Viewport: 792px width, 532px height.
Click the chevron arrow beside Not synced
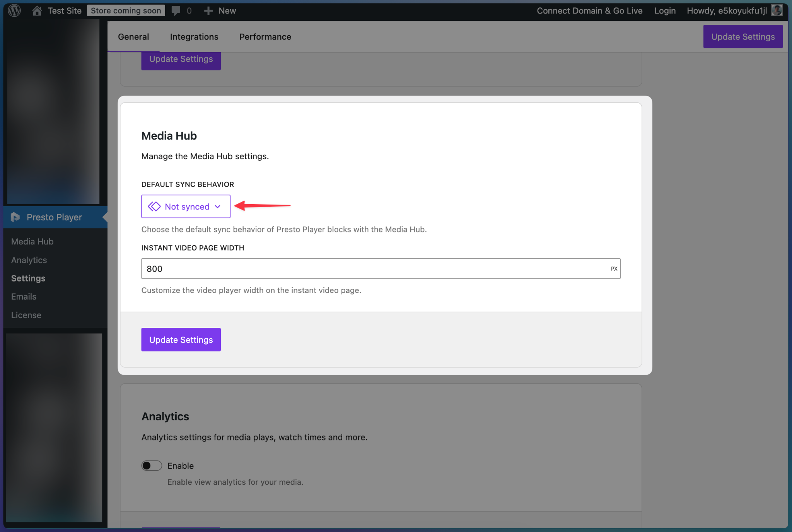[218, 206]
